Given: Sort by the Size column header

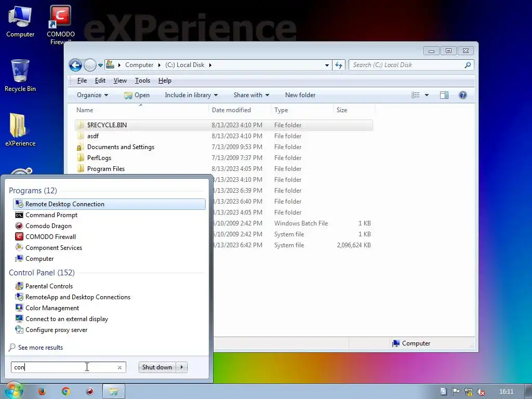Looking at the screenshot, I should click(x=354, y=110).
